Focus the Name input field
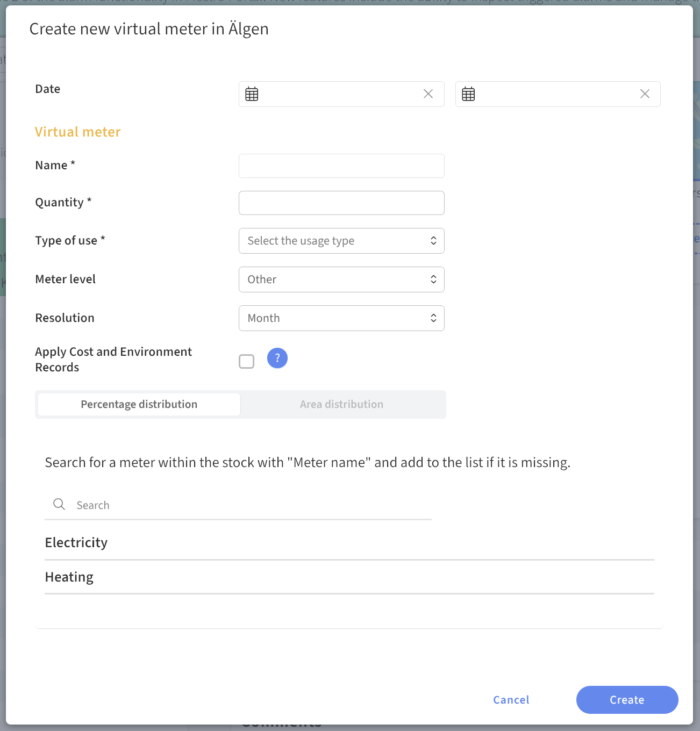 click(x=341, y=166)
